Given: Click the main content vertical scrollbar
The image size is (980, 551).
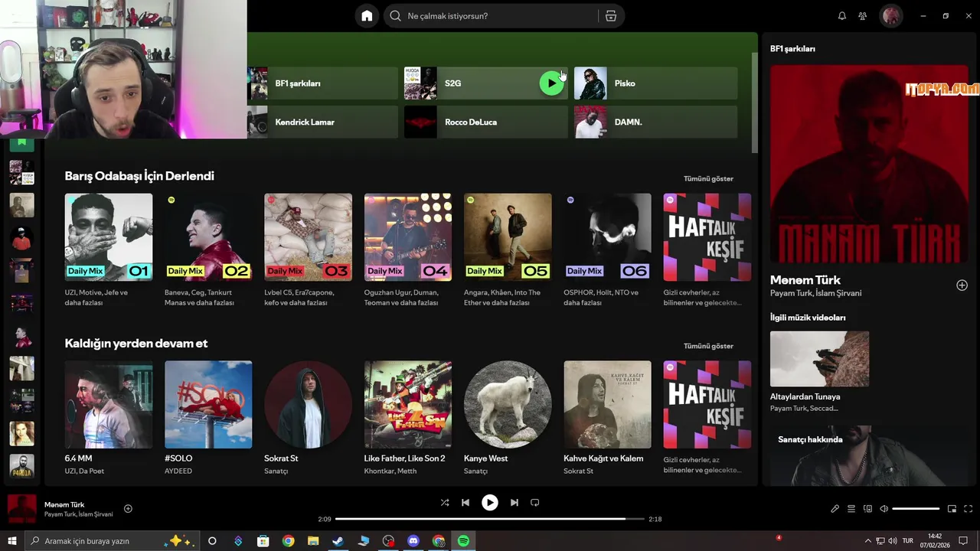Looking at the screenshot, I should tap(755, 103).
